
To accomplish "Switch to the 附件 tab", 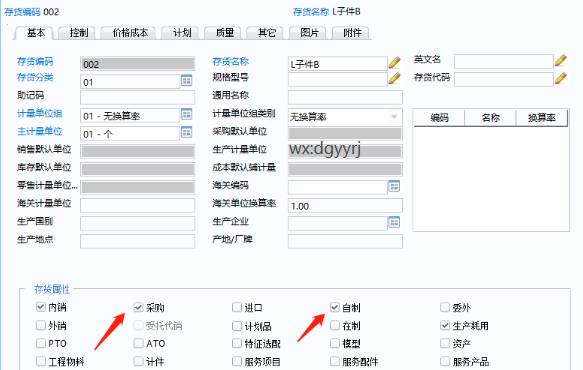I will click(352, 33).
